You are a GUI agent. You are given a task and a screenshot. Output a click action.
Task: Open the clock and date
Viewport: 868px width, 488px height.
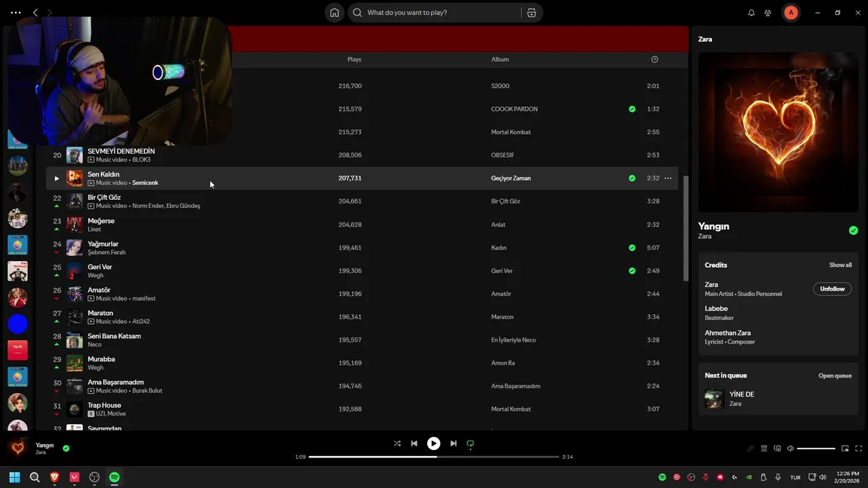[848, 477]
